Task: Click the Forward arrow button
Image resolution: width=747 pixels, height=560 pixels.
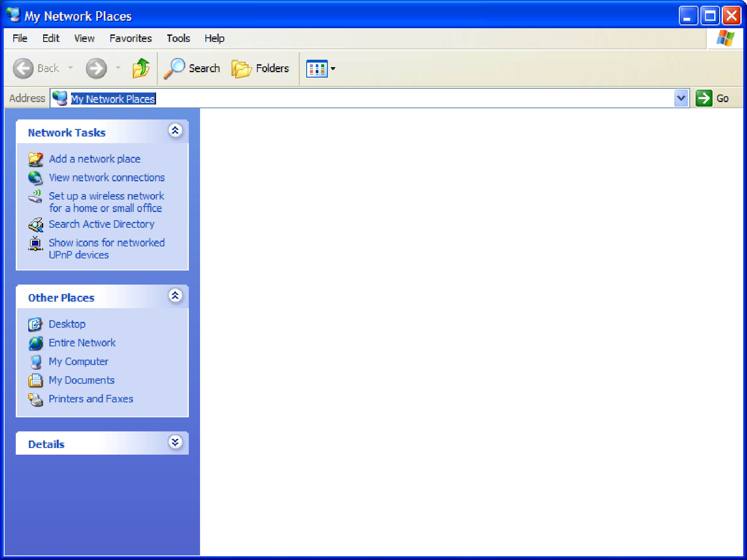Action: [96, 68]
